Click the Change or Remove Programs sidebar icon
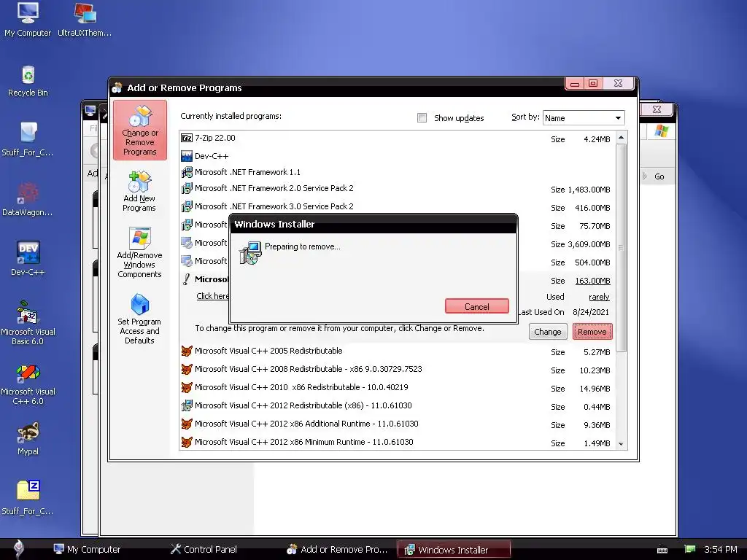This screenshot has width=747, height=560. coord(139,130)
